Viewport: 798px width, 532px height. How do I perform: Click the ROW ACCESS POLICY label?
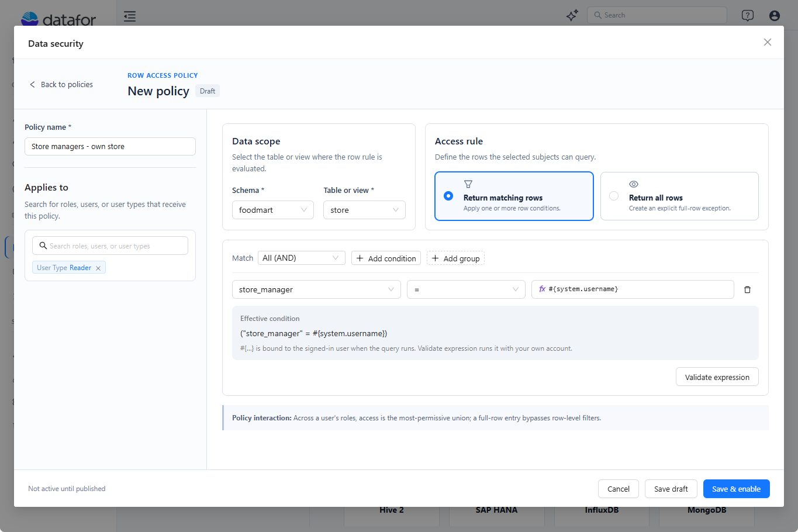(x=163, y=75)
